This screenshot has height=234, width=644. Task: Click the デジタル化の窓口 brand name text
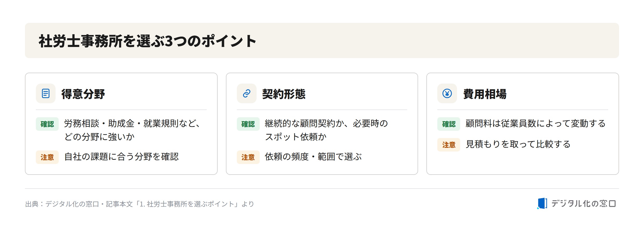click(x=583, y=204)
